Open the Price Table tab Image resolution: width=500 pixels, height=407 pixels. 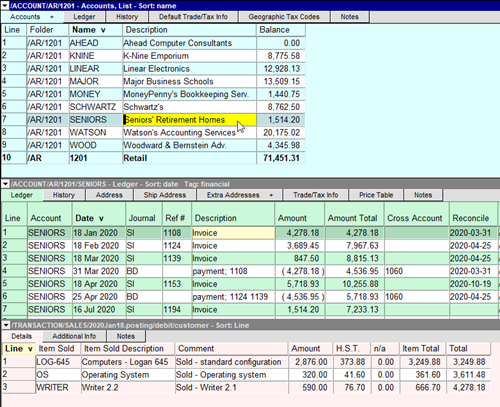click(376, 195)
